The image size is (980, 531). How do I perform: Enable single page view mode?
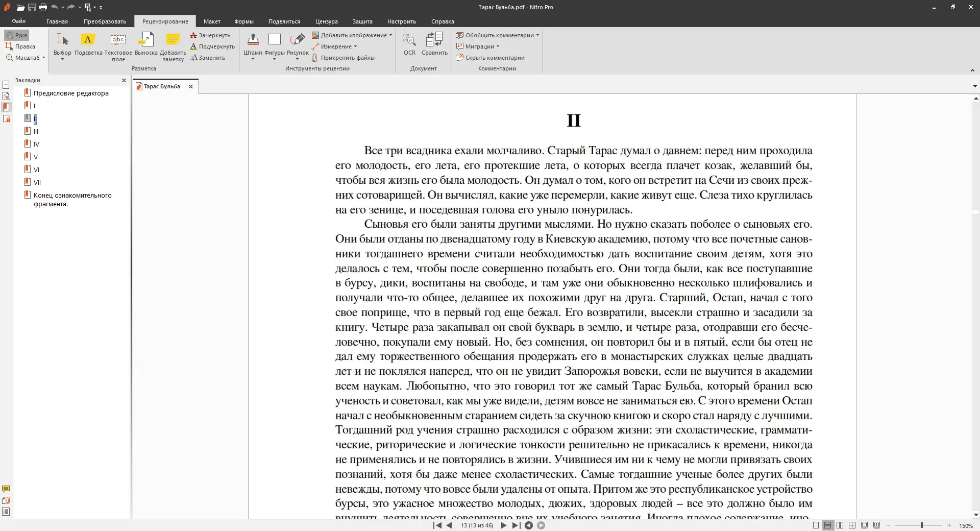click(x=816, y=525)
